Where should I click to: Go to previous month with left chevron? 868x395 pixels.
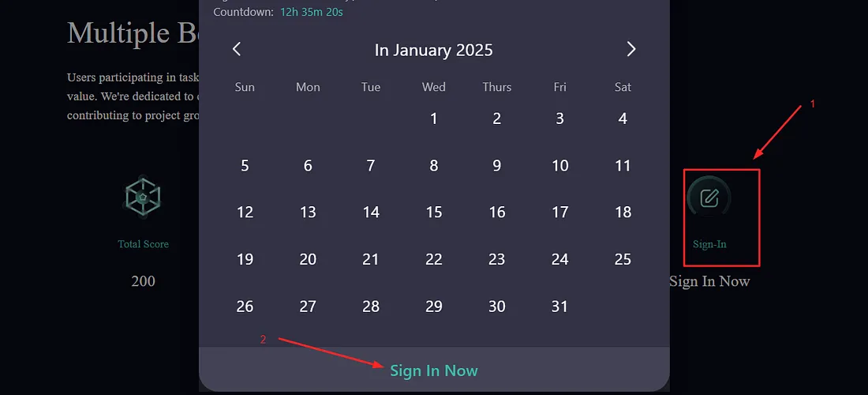pyautogui.click(x=237, y=49)
